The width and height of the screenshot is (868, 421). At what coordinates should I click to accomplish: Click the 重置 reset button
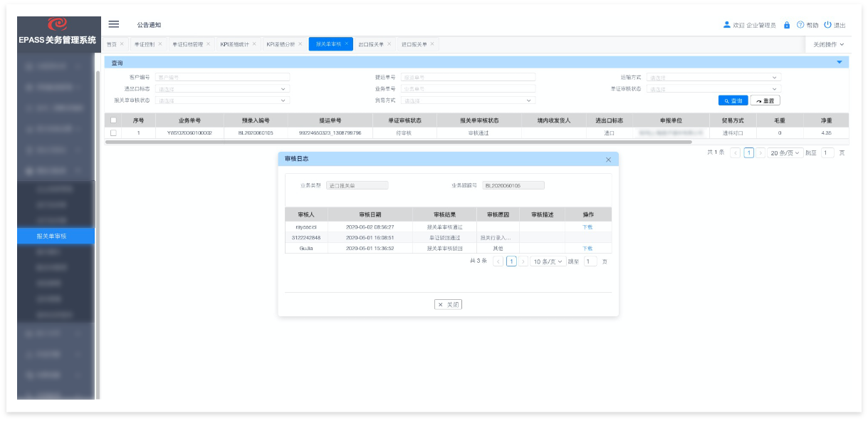pyautogui.click(x=765, y=100)
